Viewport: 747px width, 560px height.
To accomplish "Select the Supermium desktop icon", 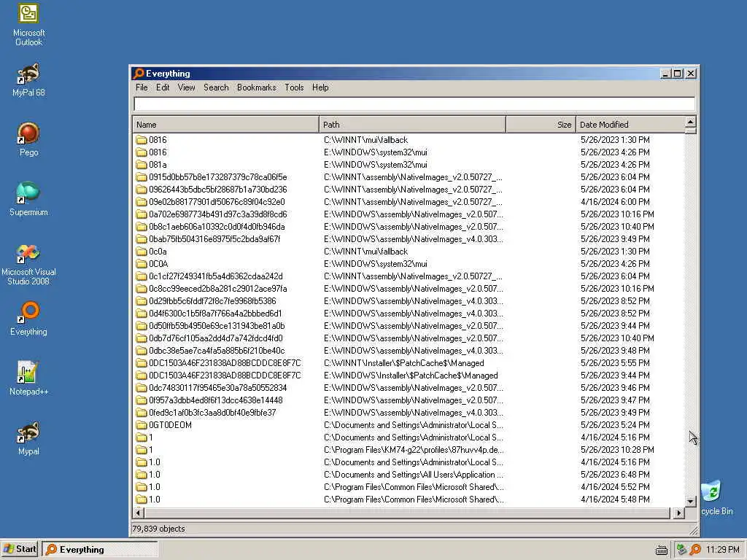I will click(x=28, y=199).
